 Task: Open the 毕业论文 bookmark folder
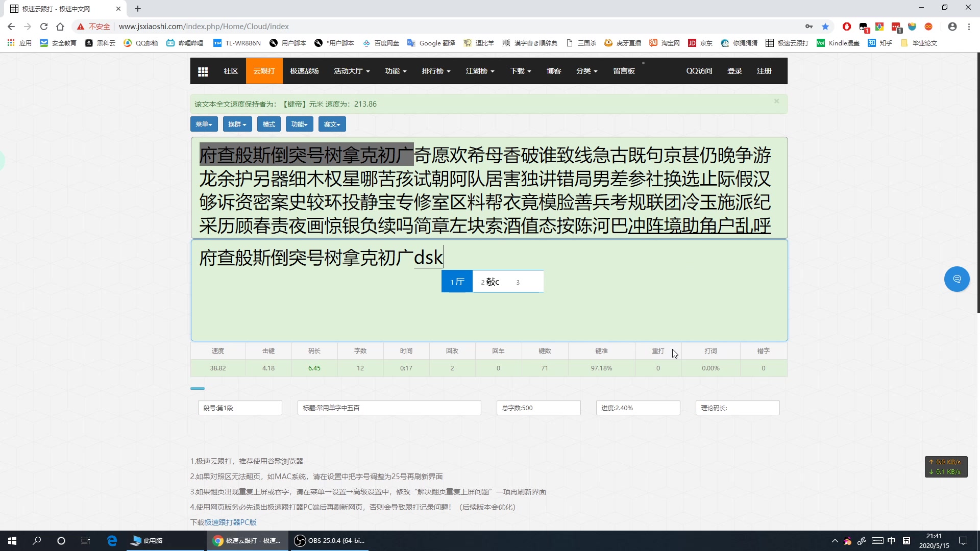click(x=919, y=43)
